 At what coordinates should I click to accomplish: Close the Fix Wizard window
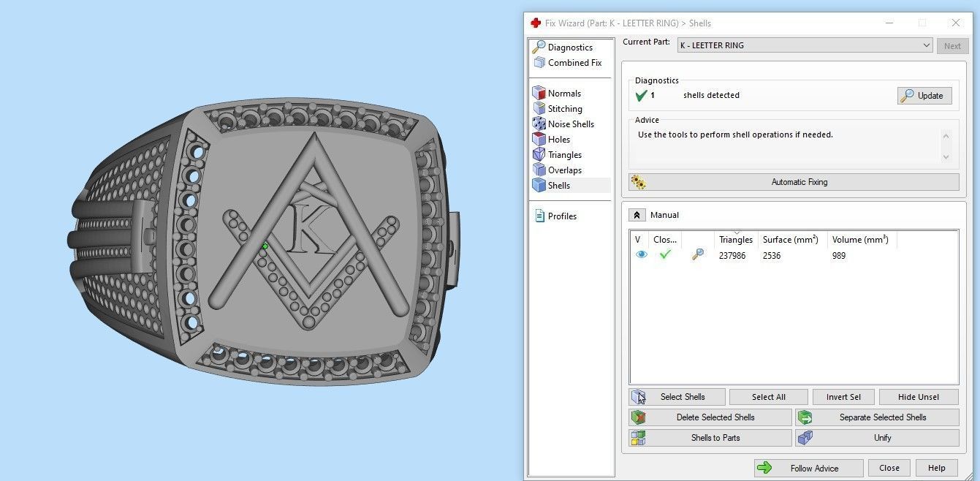tap(955, 23)
